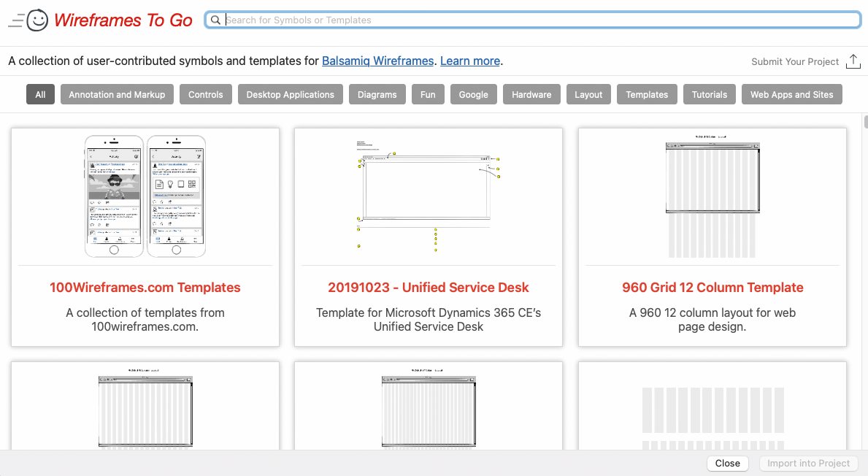Image resolution: width=868 pixels, height=476 pixels.
Task: Click the Wireframes To Go title
Action: tap(123, 20)
